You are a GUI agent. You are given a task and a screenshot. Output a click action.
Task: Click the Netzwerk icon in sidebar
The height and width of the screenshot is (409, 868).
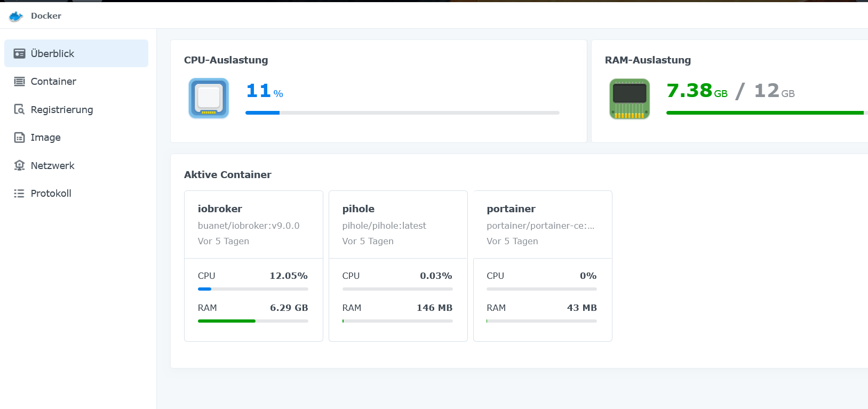coord(19,165)
